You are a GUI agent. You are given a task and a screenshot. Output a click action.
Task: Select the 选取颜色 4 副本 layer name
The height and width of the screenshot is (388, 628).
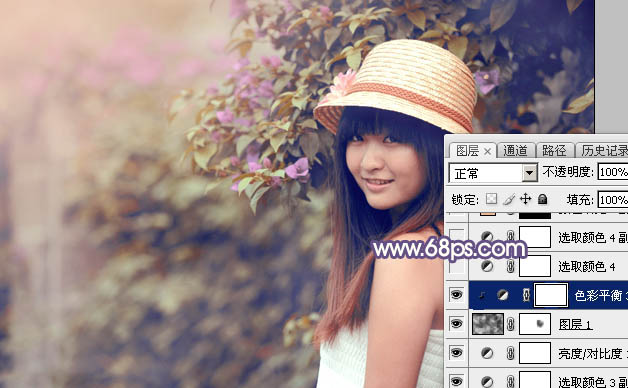(x=593, y=237)
